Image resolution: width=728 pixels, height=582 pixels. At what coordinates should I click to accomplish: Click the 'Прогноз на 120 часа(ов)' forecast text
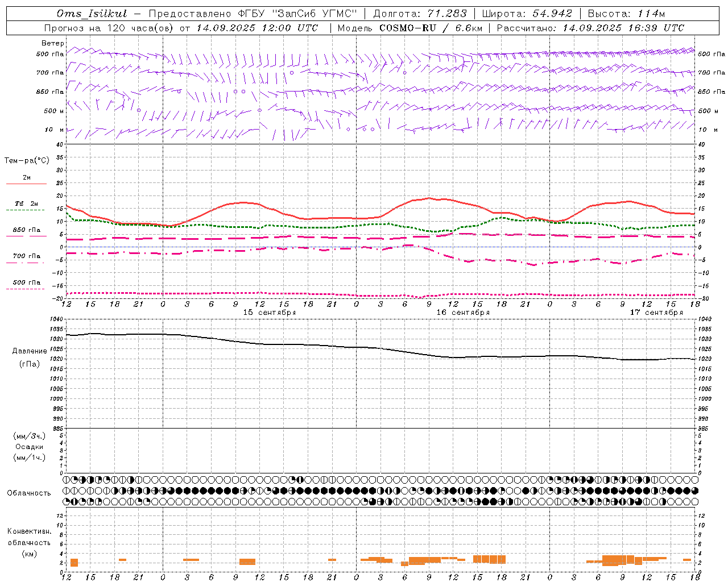click(109, 28)
